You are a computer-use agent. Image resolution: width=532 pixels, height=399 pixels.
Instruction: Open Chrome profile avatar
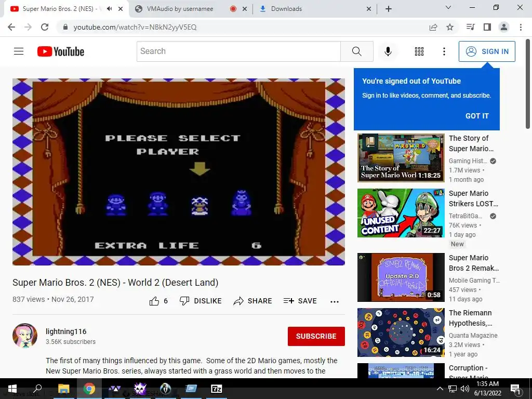[x=504, y=27]
